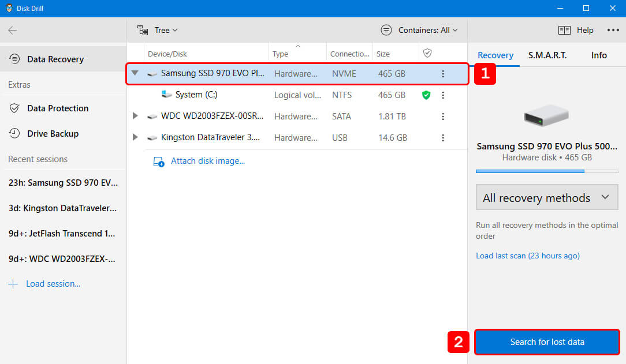Expand the Kingston DataTraveler disk node

click(135, 137)
